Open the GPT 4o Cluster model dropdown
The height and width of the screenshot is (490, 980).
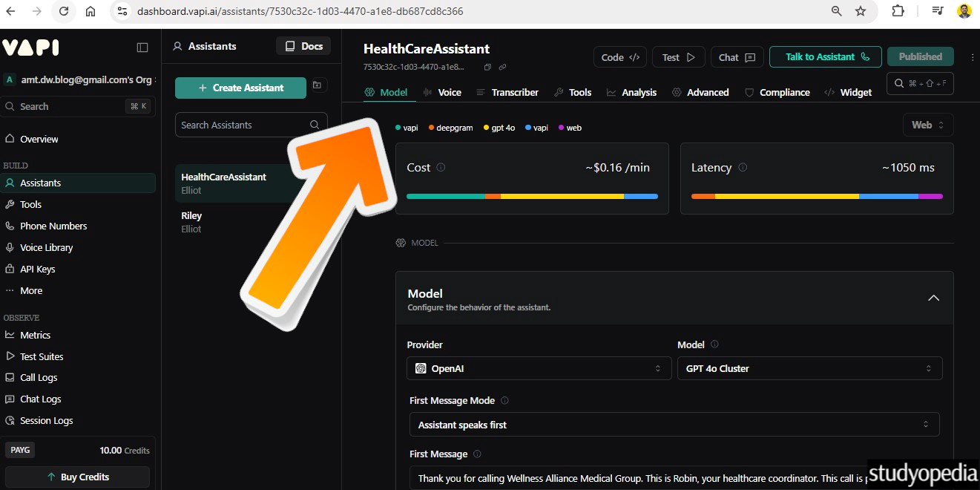[x=809, y=367]
